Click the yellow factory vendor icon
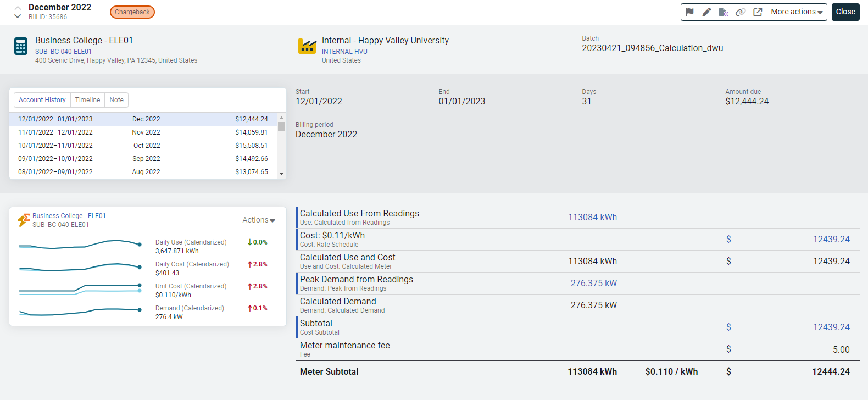This screenshot has width=868, height=400. pyautogui.click(x=307, y=46)
